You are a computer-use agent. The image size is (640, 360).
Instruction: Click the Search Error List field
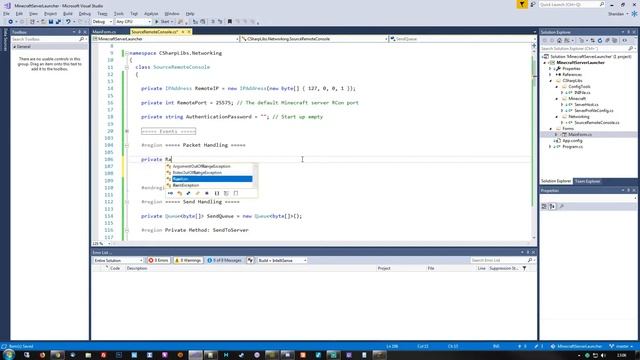click(x=502, y=260)
